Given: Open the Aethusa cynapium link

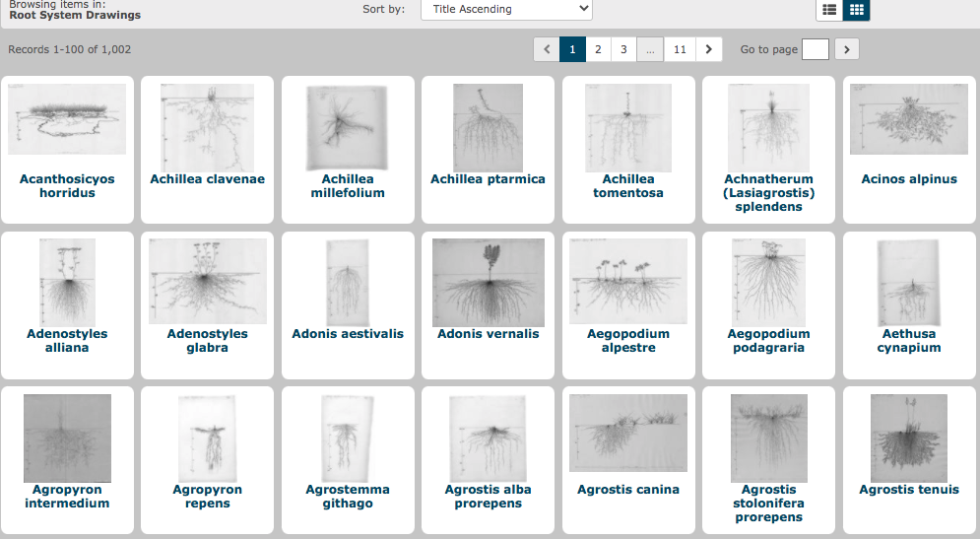Looking at the screenshot, I should tap(909, 341).
